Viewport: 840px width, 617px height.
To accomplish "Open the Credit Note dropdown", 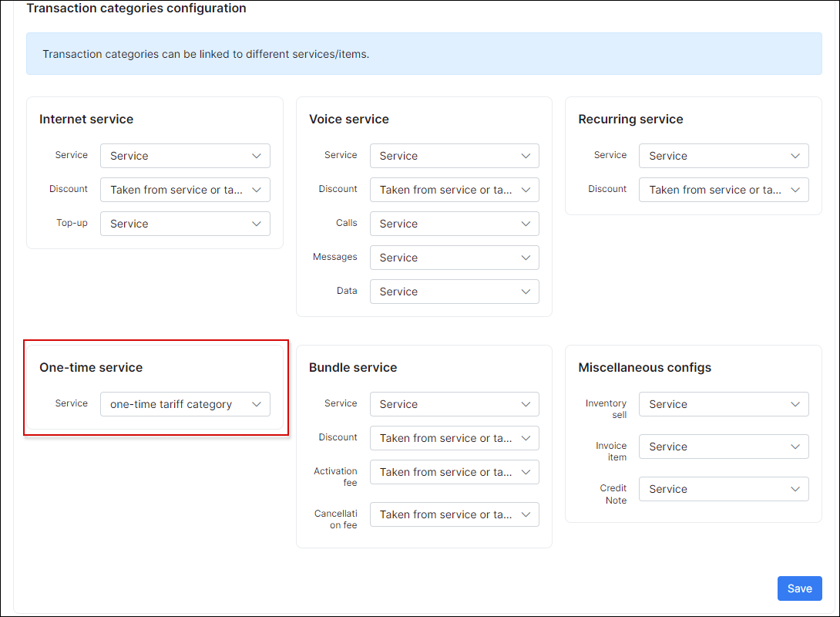I will (724, 489).
